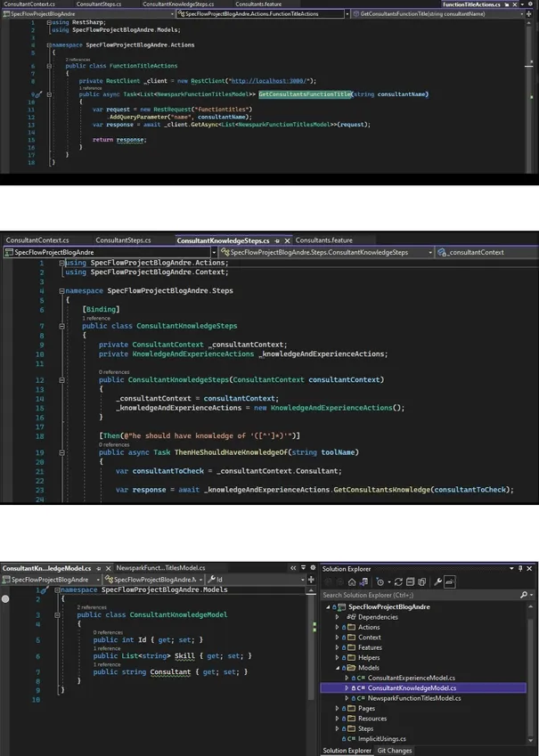The width and height of the screenshot is (539, 756).
Task: Click the Models open folder icon
Action: pyautogui.click(x=351, y=668)
